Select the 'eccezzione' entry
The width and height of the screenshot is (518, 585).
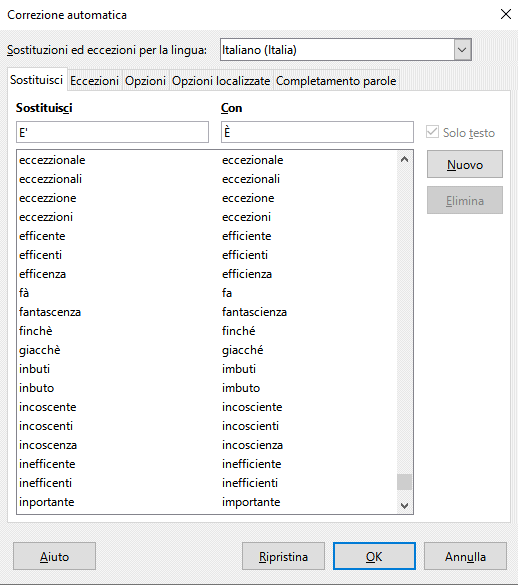point(207,198)
